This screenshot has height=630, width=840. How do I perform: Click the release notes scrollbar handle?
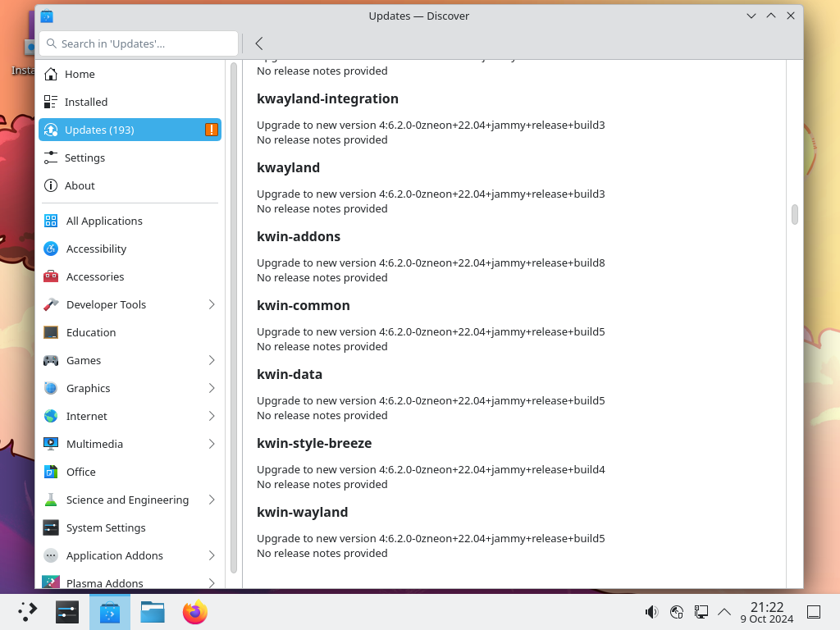click(794, 214)
